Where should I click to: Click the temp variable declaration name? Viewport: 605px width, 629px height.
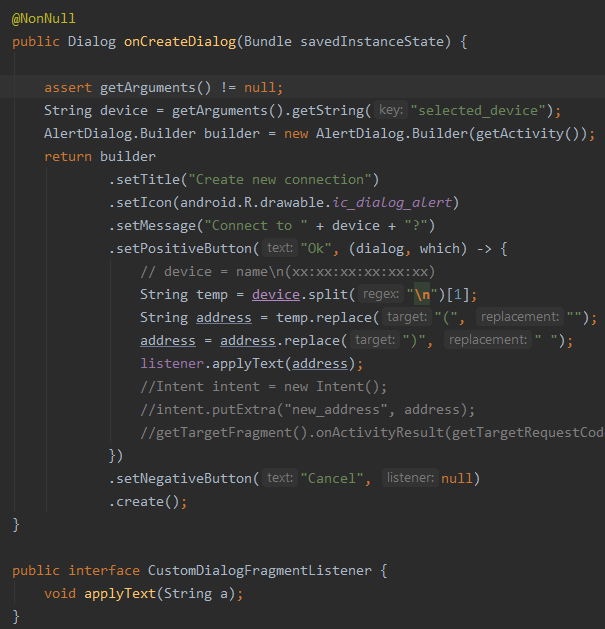click(212, 294)
